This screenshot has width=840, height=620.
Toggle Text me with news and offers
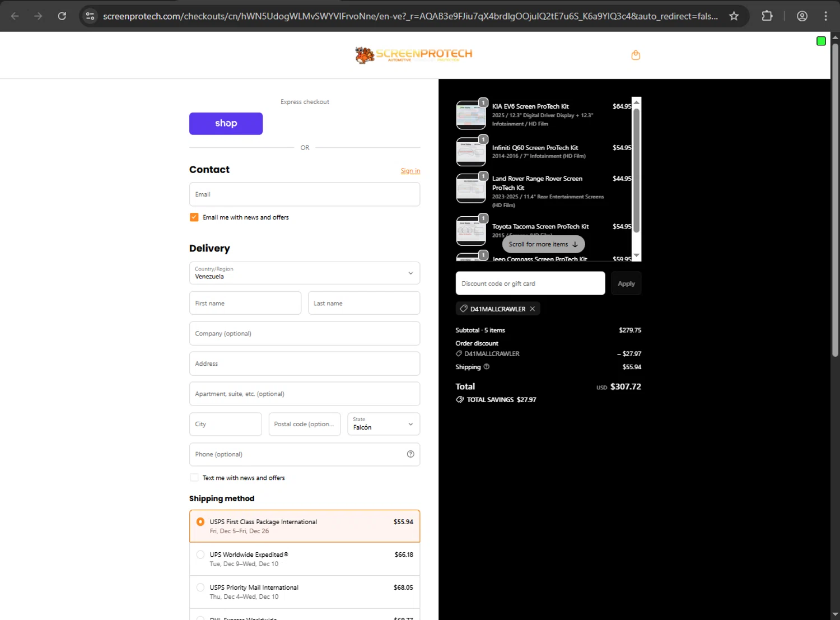click(194, 478)
